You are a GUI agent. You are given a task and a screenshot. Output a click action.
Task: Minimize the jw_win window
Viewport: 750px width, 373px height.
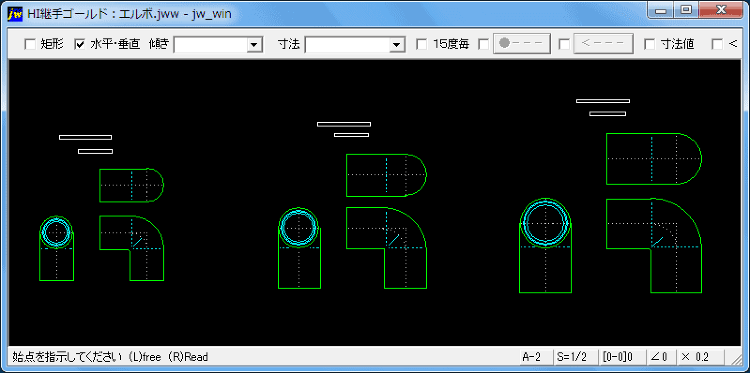[x=661, y=10]
